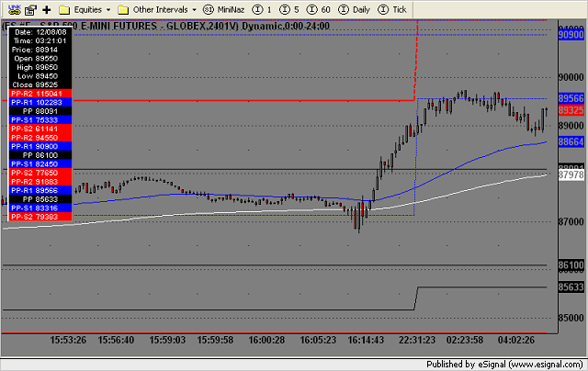Click the PP-S1 75333 row
Image resolution: width=588 pixels, height=371 pixels.
tap(40, 120)
